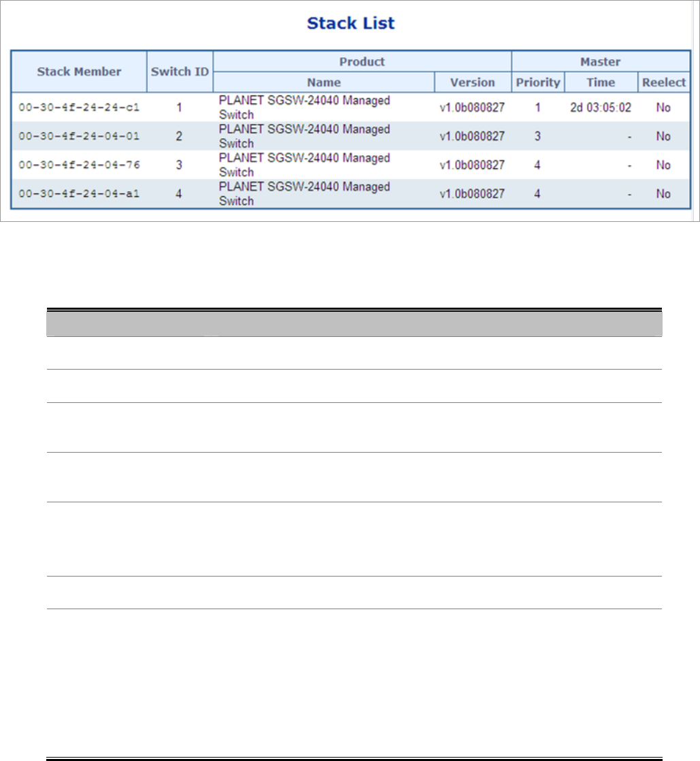
Task: Click the Switch ID column header
Action: (x=180, y=71)
